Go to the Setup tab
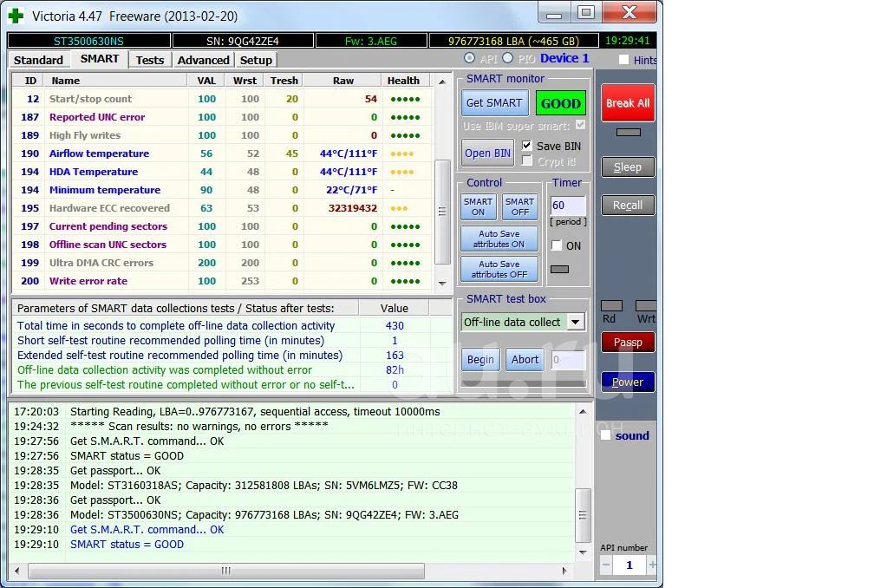874x588 pixels. (x=256, y=60)
